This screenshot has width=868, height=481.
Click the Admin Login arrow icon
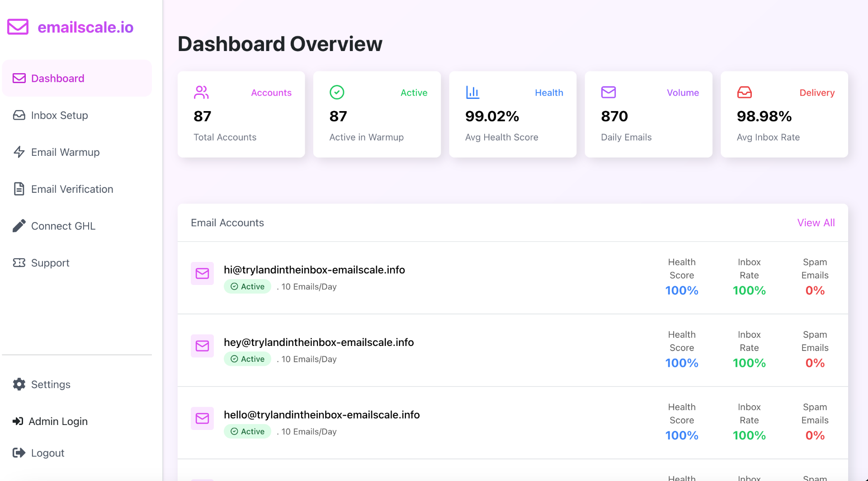pos(18,421)
